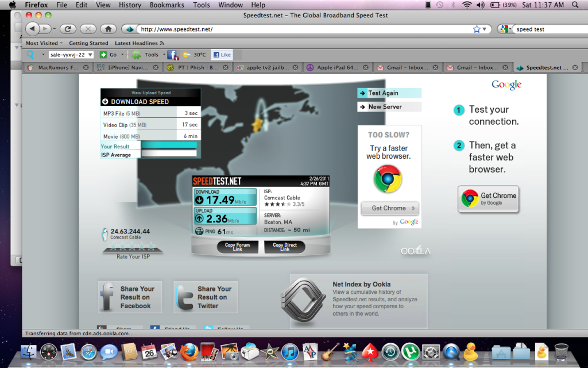Click the Your Result speed bar
Screen dimensions: 588x368
(169, 145)
